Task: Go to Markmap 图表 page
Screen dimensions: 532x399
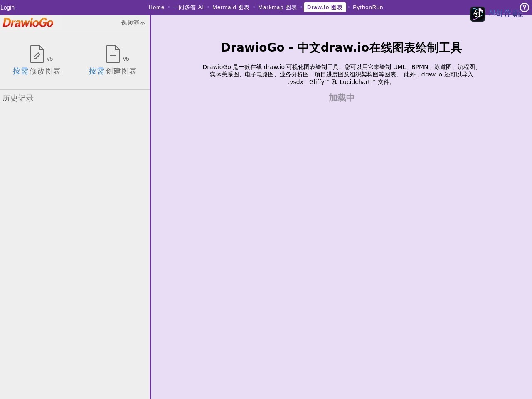Action: [x=278, y=7]
